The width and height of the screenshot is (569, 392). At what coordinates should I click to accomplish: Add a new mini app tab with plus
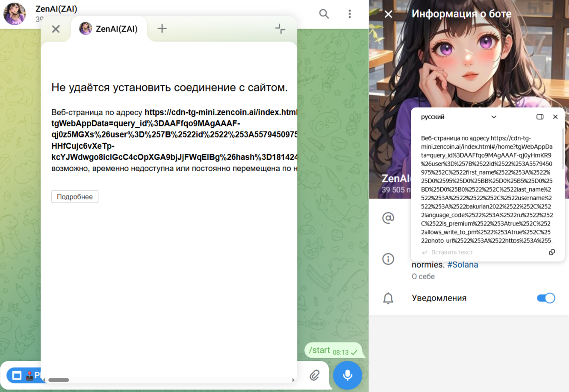tap(162, 29)
